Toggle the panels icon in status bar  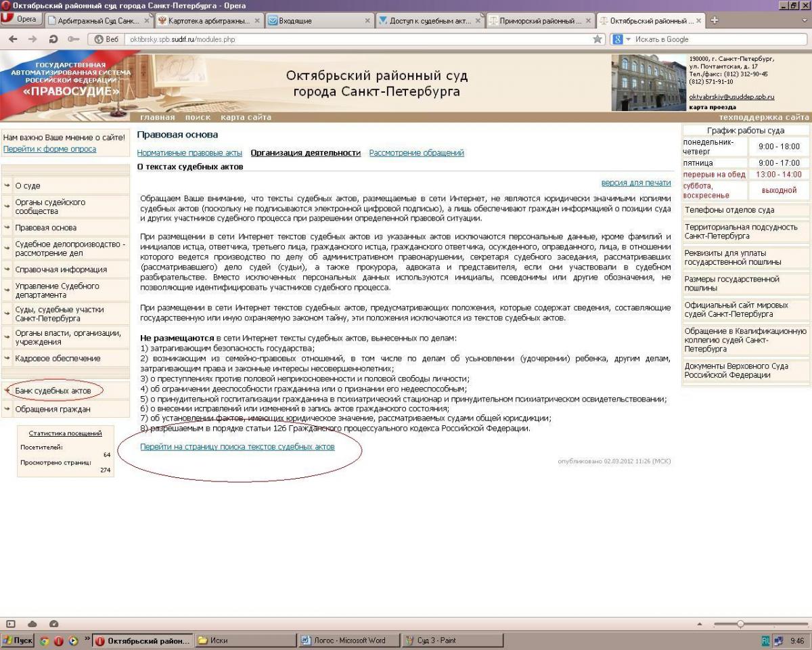10,624
